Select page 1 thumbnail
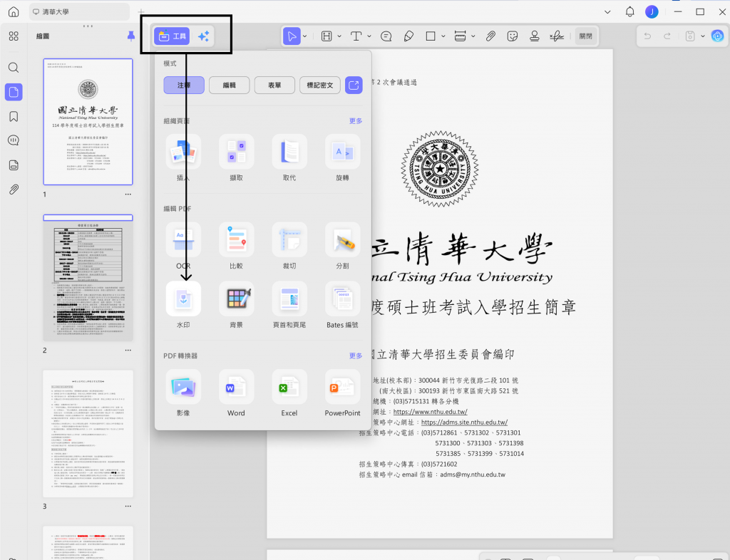The height and width of the screenshot is (560, 730). [x=88, y=122]
